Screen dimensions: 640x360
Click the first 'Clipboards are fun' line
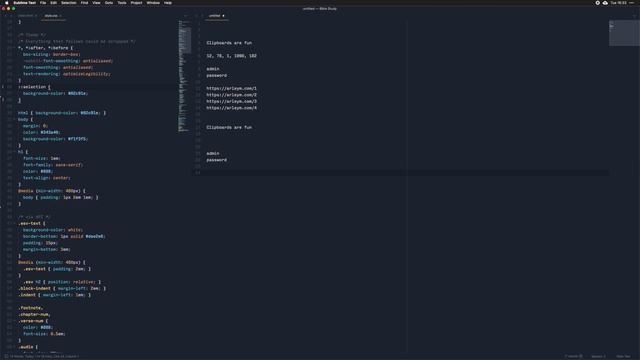click(229, 43)
